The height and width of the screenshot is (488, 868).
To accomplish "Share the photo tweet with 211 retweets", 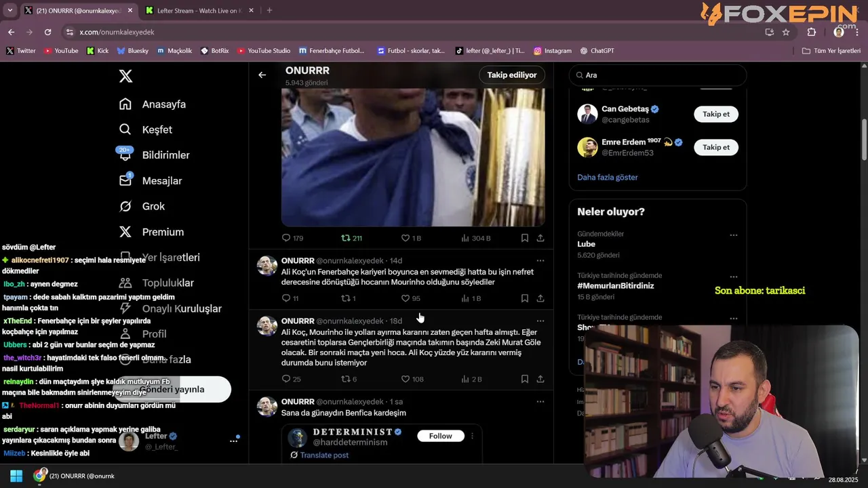I will point(540,238).
